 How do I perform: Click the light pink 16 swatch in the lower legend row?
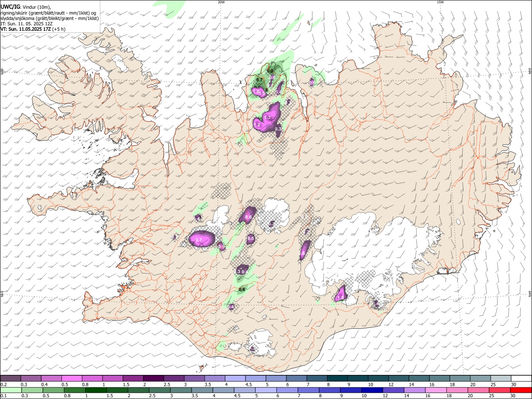coord(436,390)
